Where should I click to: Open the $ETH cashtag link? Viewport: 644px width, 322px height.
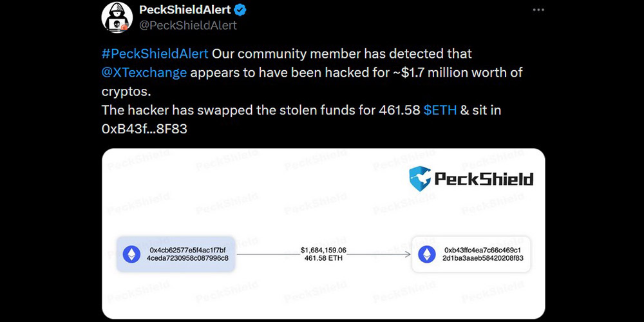tap(440, 110)
